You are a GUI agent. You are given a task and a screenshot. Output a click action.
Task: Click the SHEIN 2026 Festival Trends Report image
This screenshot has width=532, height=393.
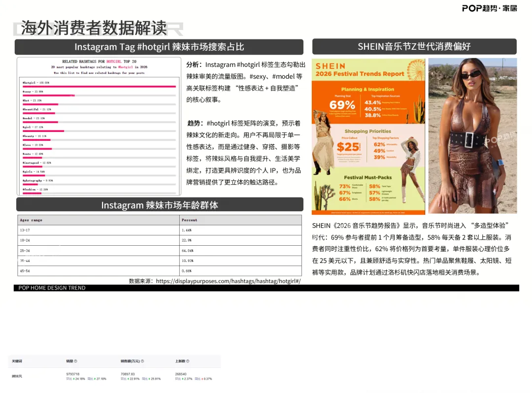click(368, 136)
